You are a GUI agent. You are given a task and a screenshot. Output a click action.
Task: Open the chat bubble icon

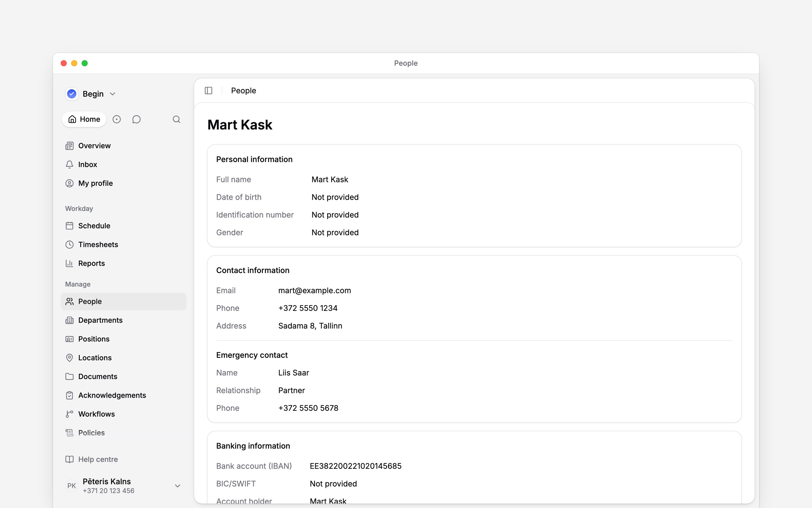click(136, 119)
